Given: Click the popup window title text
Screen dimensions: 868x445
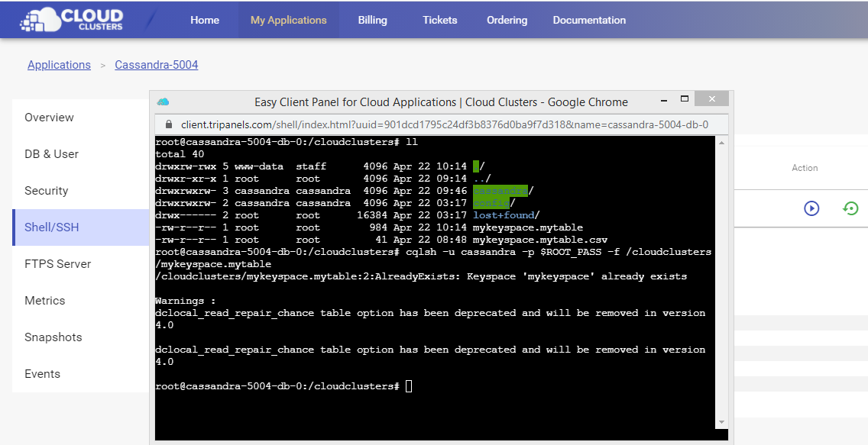Looking at the screenshot, I should coord(441,102).
